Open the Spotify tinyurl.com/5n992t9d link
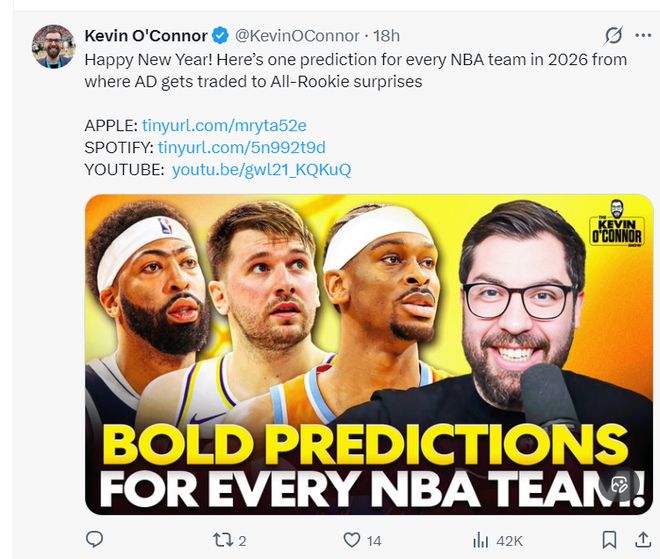The height and width of the screenshot is (559, 660). (x=241, y=148)
